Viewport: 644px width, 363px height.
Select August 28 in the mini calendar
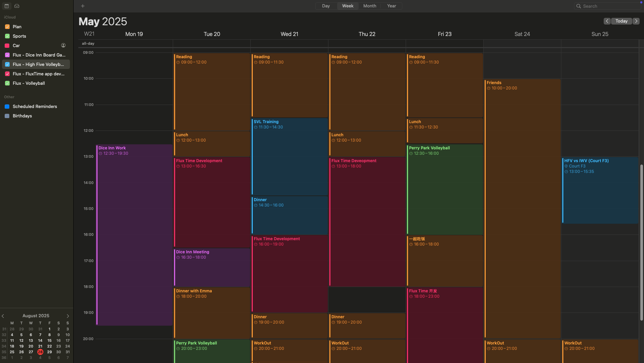(x=40, y=352)
